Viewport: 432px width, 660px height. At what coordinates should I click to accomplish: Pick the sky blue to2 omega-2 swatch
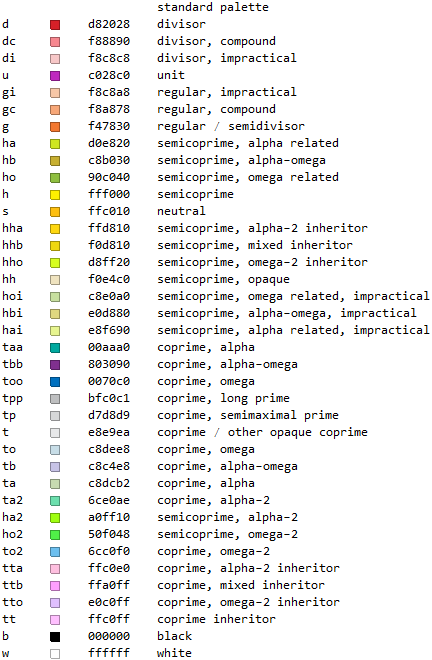pos(55,552)
